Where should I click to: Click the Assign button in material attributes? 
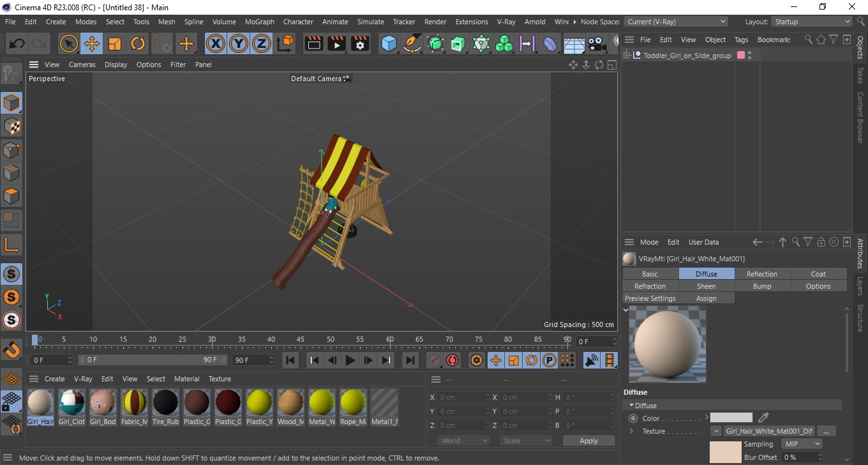tap(706, 298)
